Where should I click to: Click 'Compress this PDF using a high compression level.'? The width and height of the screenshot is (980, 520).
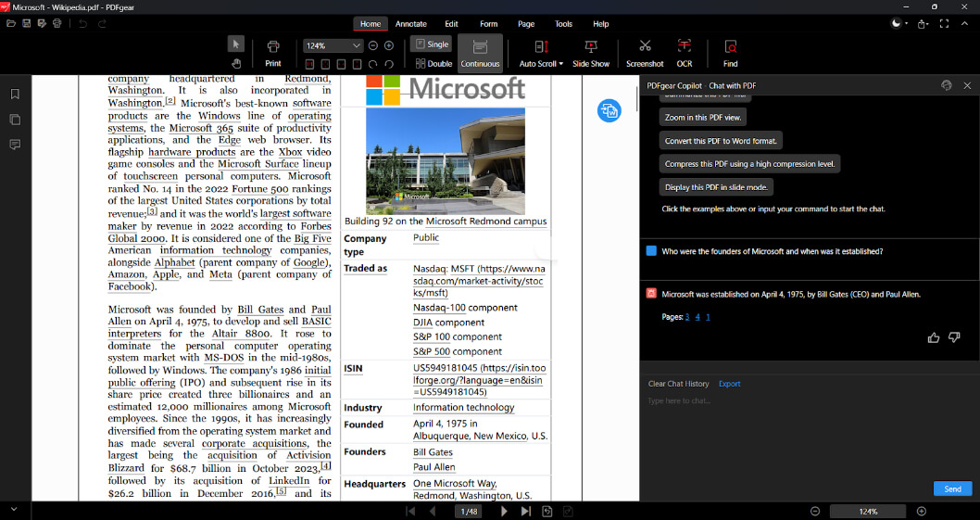749,164
